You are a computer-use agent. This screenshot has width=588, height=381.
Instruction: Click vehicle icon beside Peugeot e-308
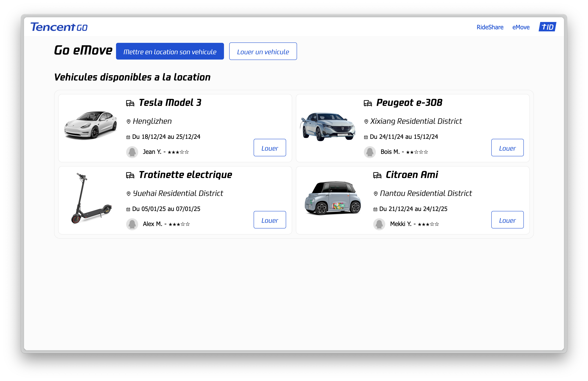[368, 103]
